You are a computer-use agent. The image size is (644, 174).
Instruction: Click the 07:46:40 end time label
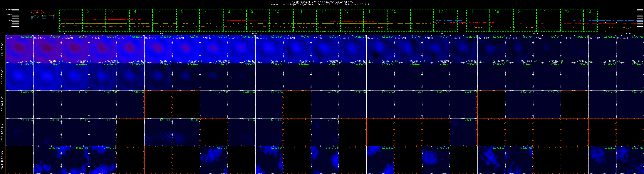638,61
